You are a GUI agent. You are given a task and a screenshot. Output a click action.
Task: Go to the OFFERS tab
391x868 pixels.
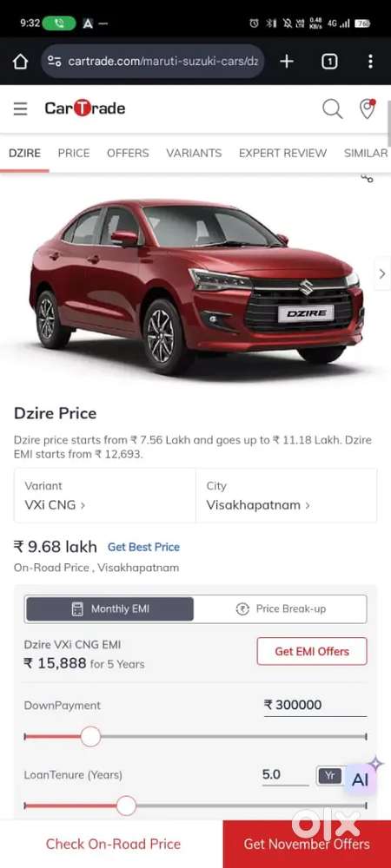(x=128, y=153)
